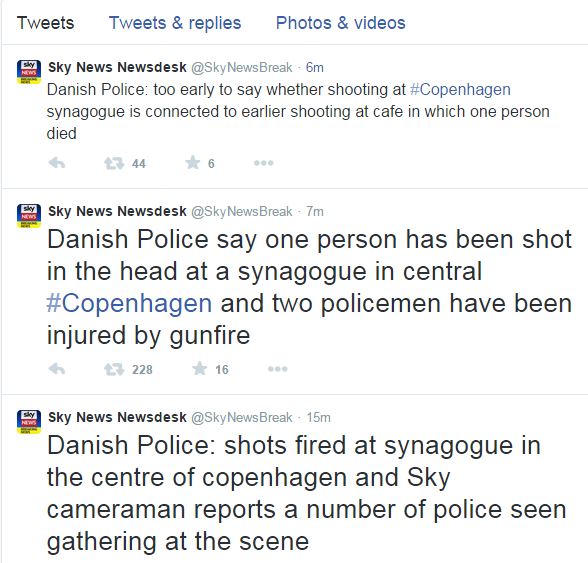Image resolution: width=588 pixels, height=563 pixels.
Task: Open Sky News Newsdesk name on 15m tweet
Action: (117, 417)
